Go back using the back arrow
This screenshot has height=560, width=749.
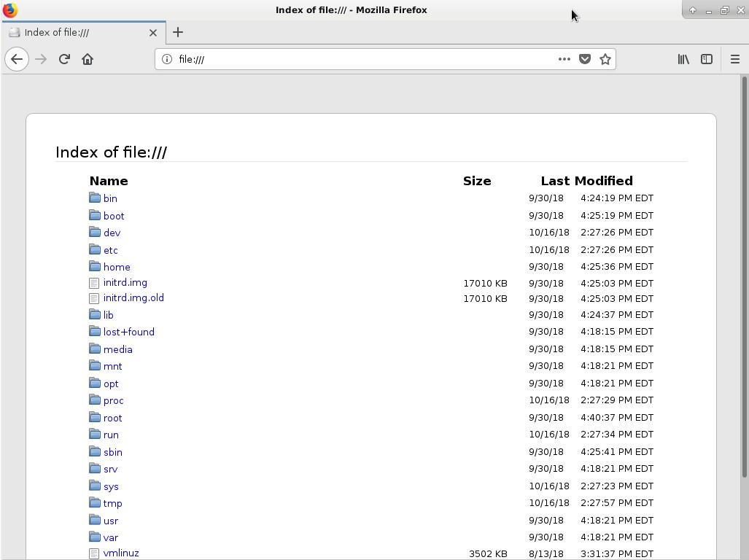[x=17, y=59]
